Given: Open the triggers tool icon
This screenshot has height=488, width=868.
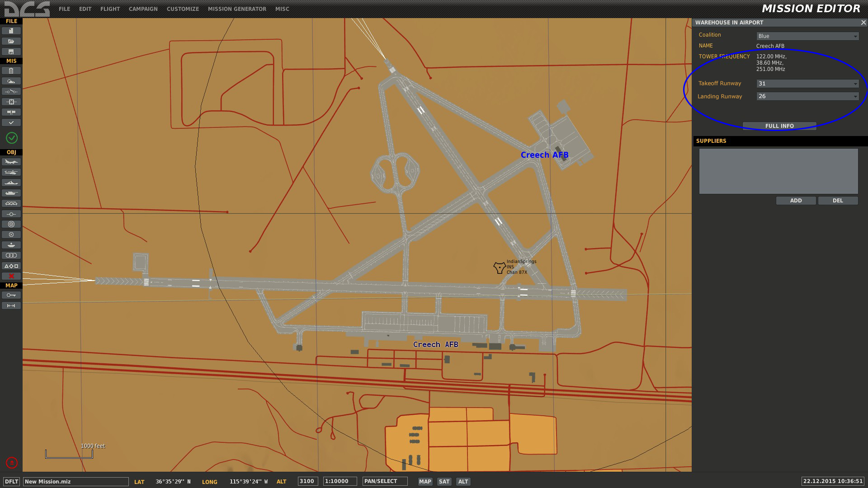Looking at the screenshot, I should click(x=11, y=91).
